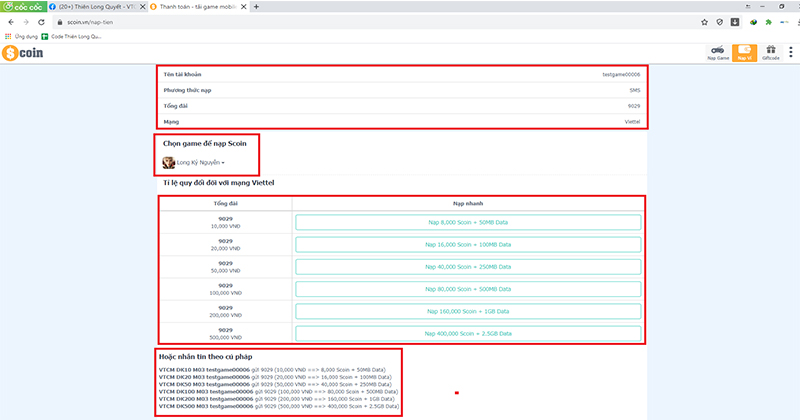Click the blue toolbar icon beside extensions

784,22
